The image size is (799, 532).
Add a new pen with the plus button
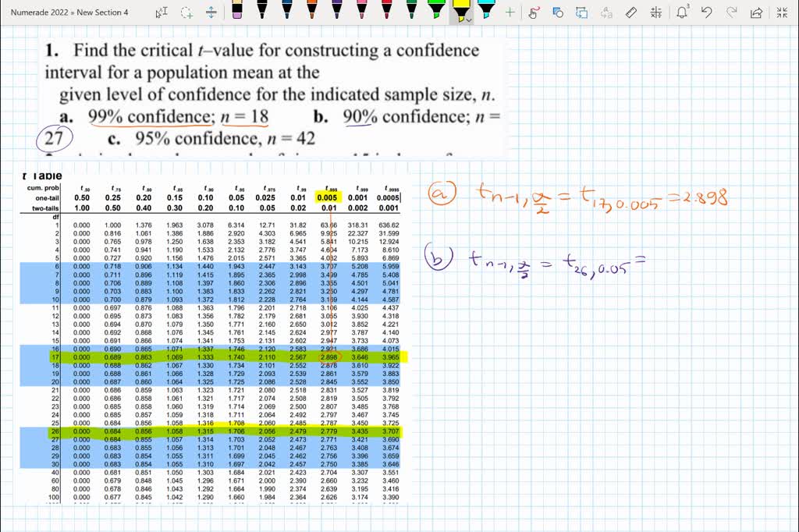click(510, 12)
